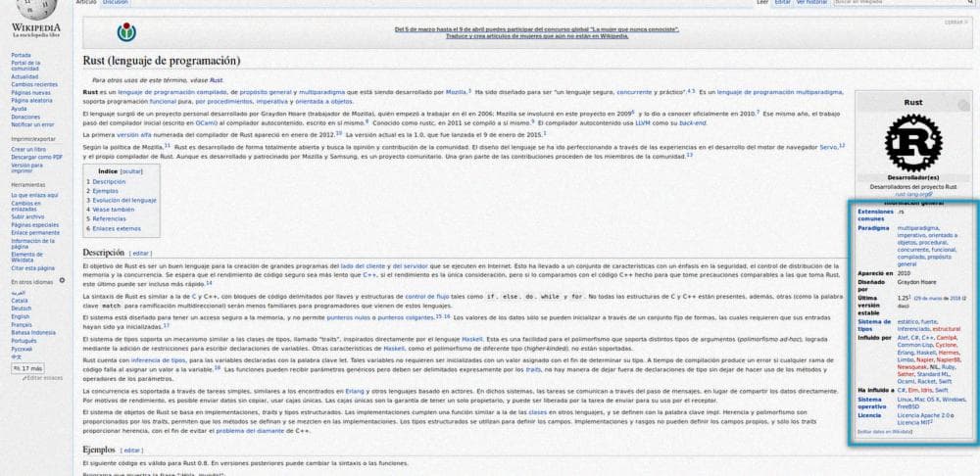This screenshot has height=476, width=980.
Task: Open the Servo link in the article
Action: click(x=828, y=147)
